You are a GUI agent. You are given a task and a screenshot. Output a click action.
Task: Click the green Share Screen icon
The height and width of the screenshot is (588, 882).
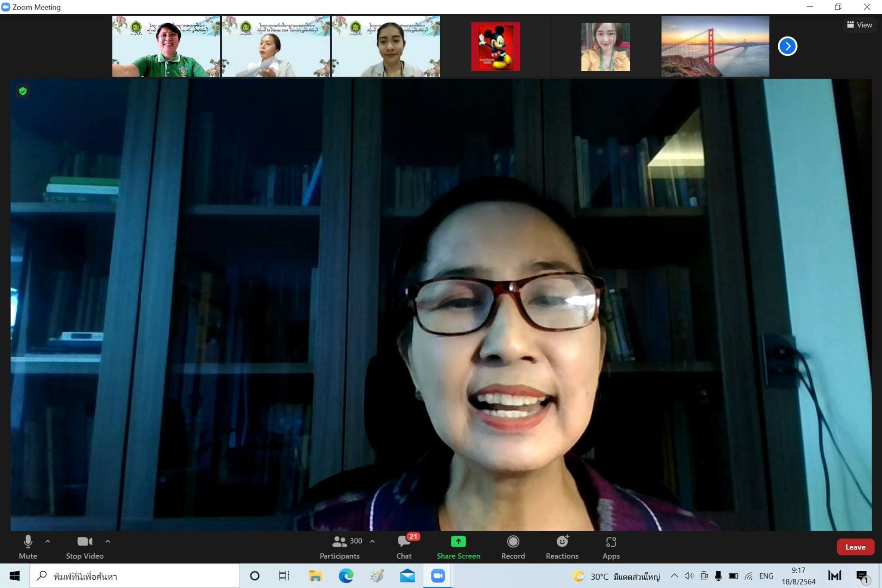458,541
